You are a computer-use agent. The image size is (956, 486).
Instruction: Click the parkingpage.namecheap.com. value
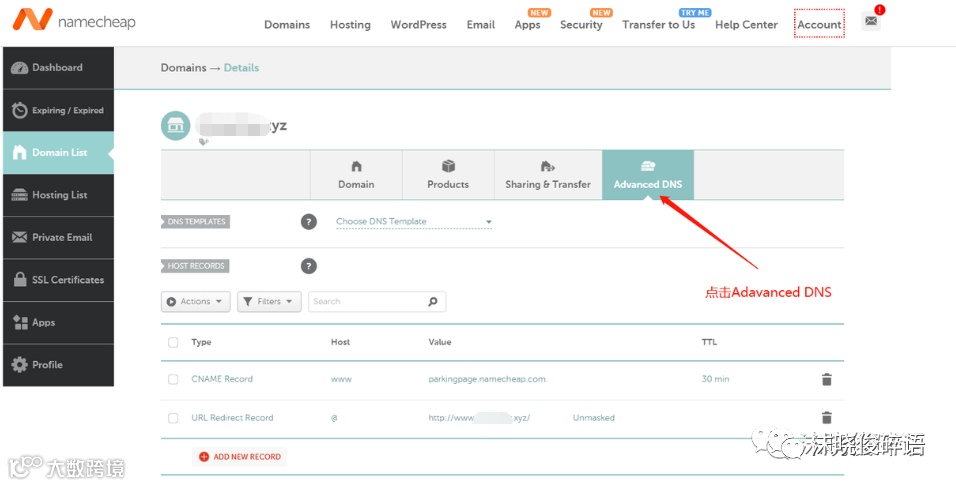tap(488, 379)
